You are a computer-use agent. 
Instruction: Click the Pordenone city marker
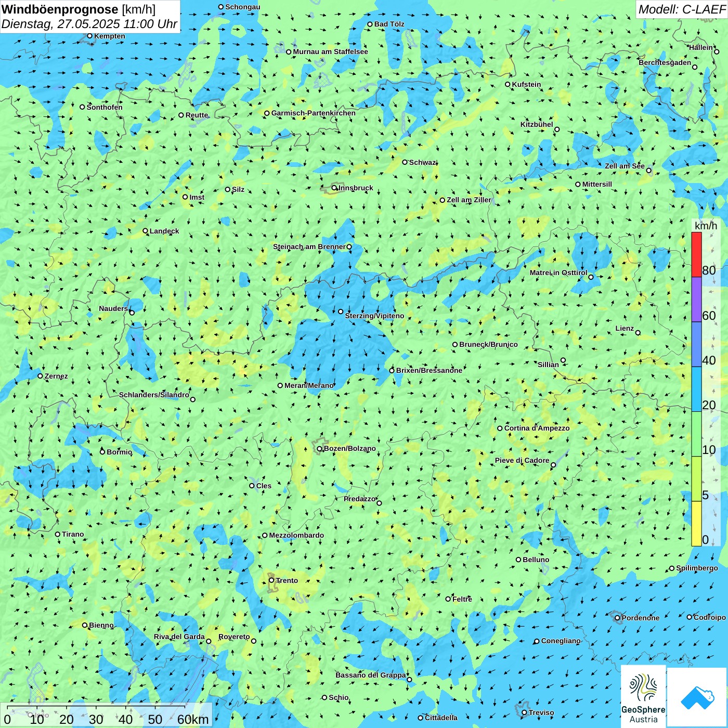(617, 618)
